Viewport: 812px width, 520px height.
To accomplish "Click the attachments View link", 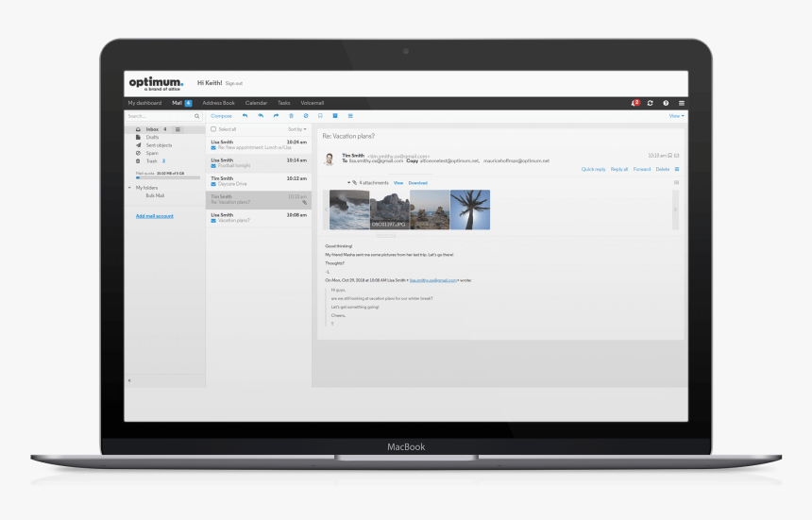I will (x=398, y=183).
